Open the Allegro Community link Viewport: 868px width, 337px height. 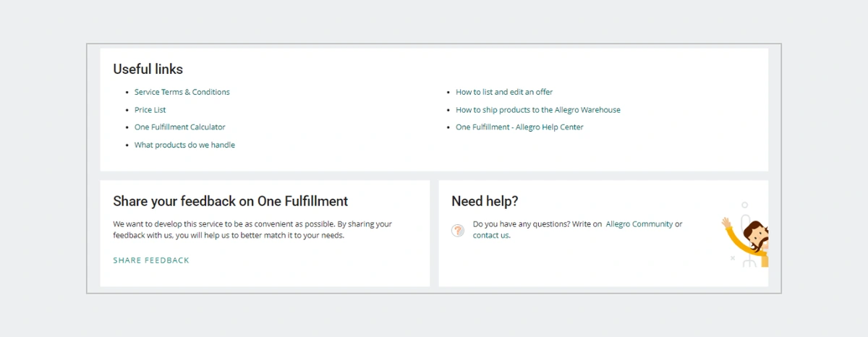point(639,224)
